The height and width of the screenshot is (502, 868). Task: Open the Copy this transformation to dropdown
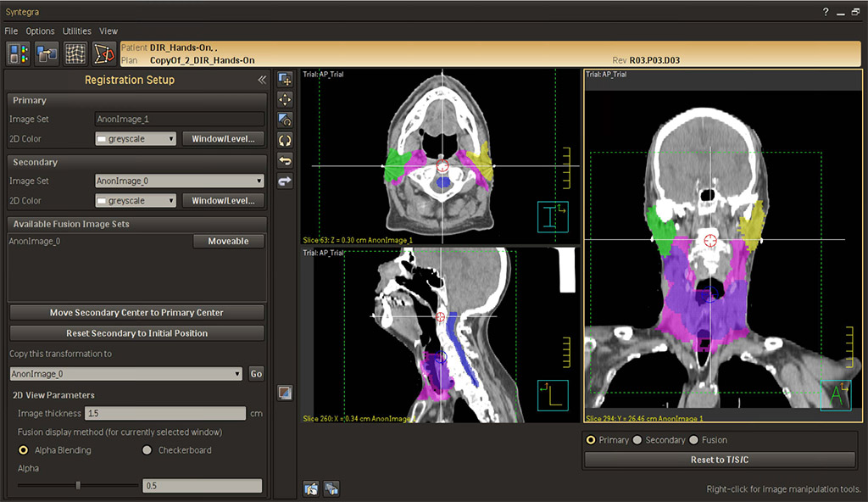(126, 373)
